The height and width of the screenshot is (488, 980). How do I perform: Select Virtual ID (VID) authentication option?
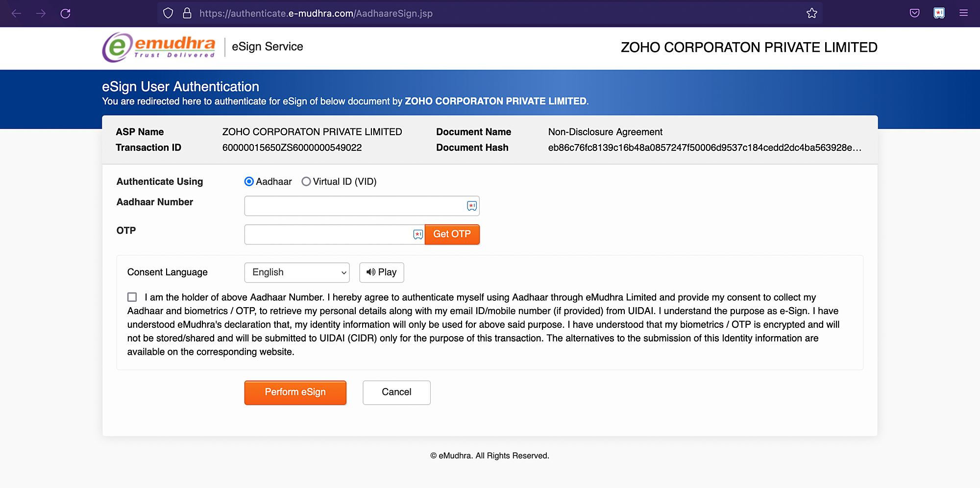(x=306, y=182)
